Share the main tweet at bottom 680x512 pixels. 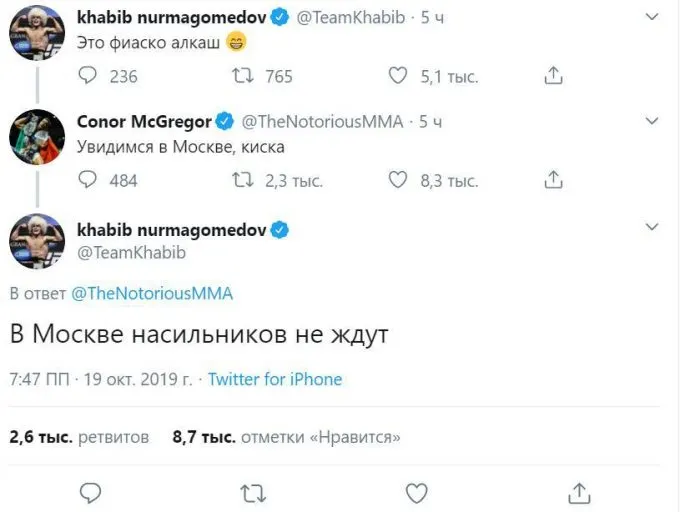579,492
